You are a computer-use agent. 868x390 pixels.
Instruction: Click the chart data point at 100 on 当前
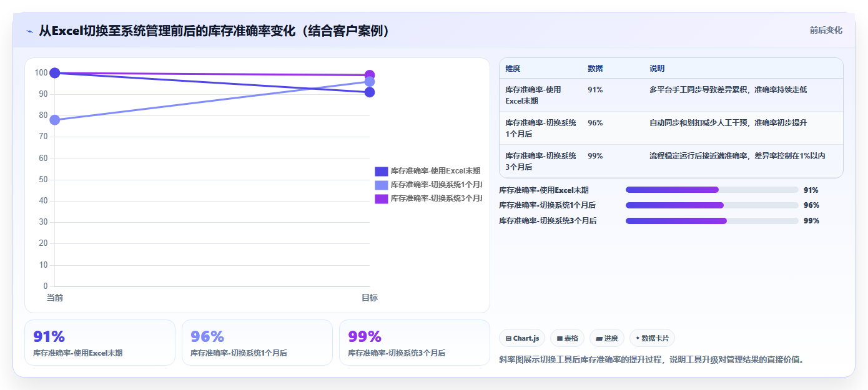click(x=55, y=73)
